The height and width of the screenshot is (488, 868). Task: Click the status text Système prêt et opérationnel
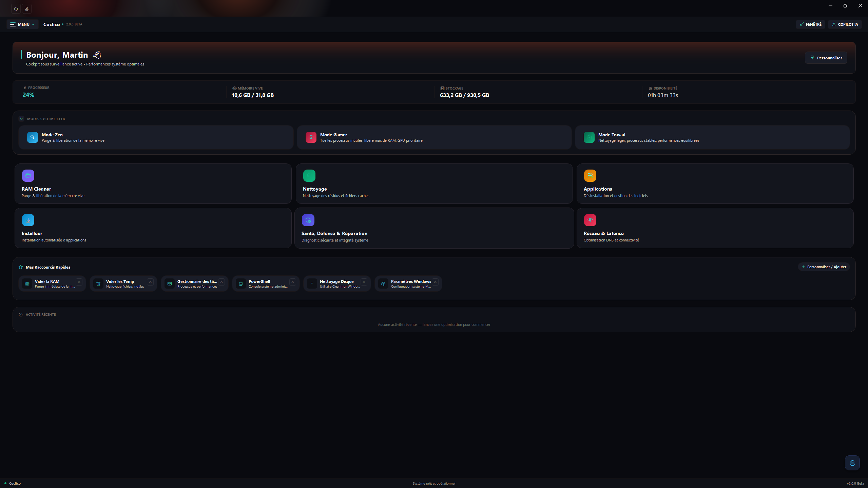click(434, 484)
